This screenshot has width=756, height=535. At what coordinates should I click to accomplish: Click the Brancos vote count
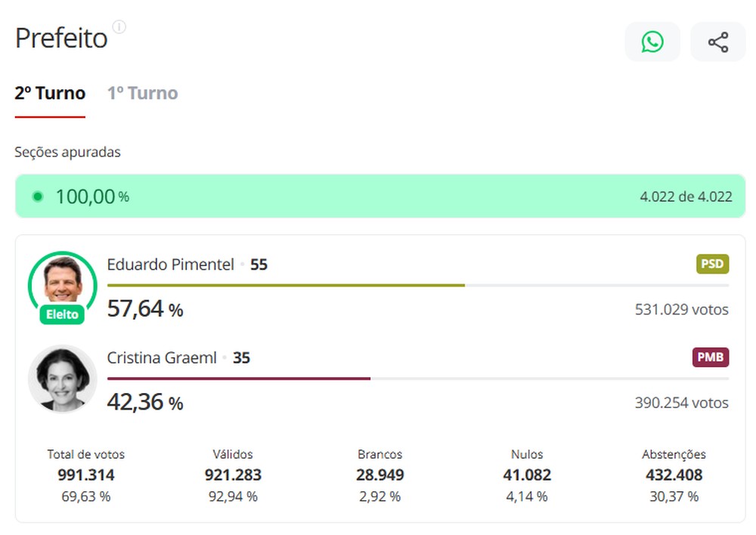coord(380,475)
